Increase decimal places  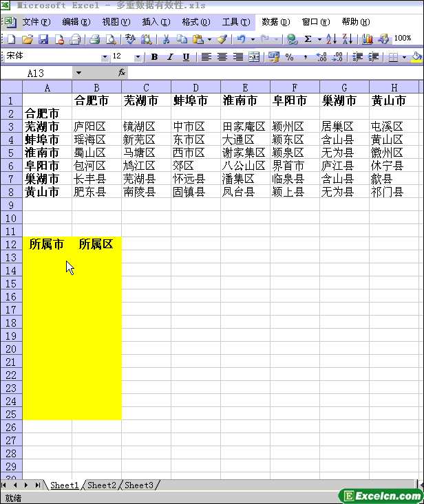pos(321,57)
